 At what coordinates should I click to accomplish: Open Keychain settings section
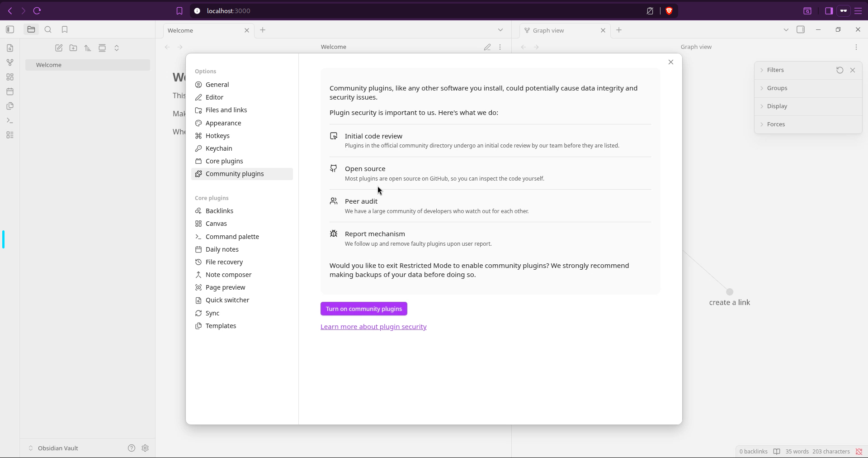click(x=242, y=148)
